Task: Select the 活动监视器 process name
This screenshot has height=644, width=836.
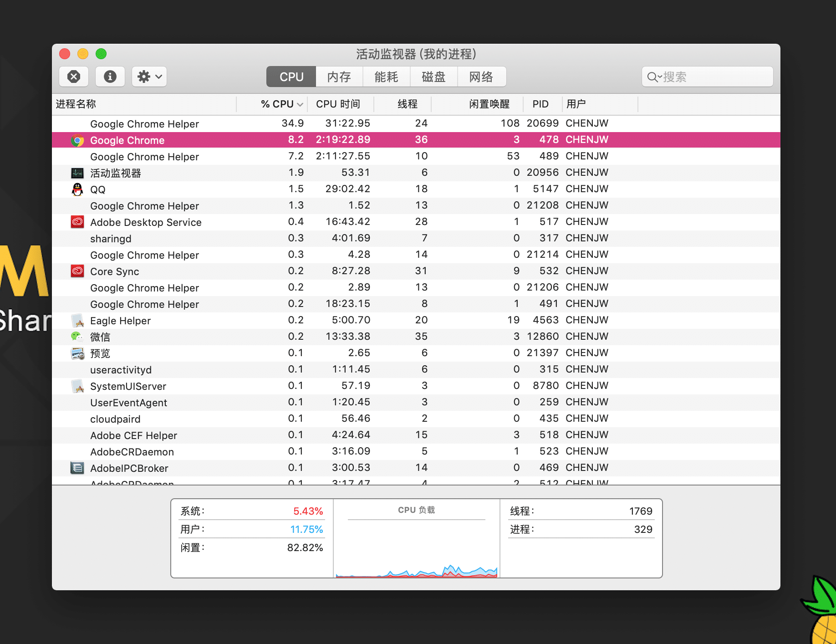Action: click(116, 173)
